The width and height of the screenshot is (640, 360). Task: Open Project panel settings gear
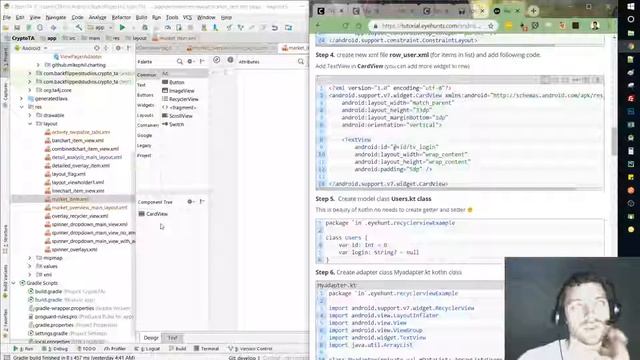(118, 48)
